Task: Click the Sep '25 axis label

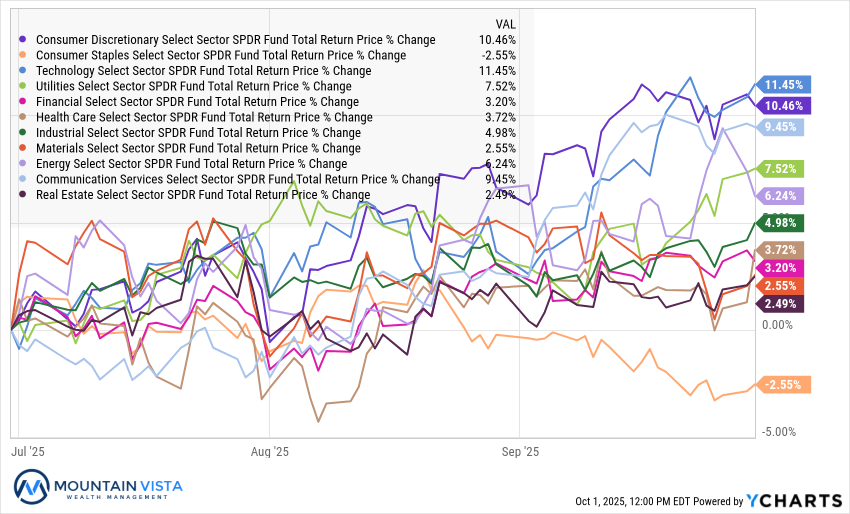Action: (x=520, y=451)
